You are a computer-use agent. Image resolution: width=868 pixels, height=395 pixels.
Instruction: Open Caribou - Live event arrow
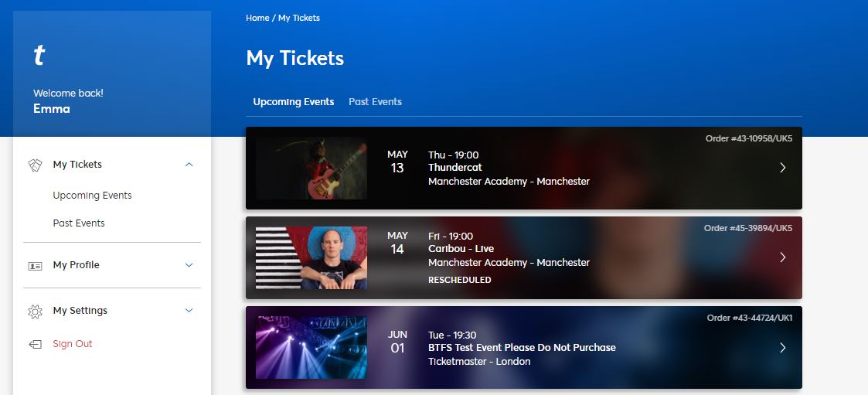tap(782, 257)
